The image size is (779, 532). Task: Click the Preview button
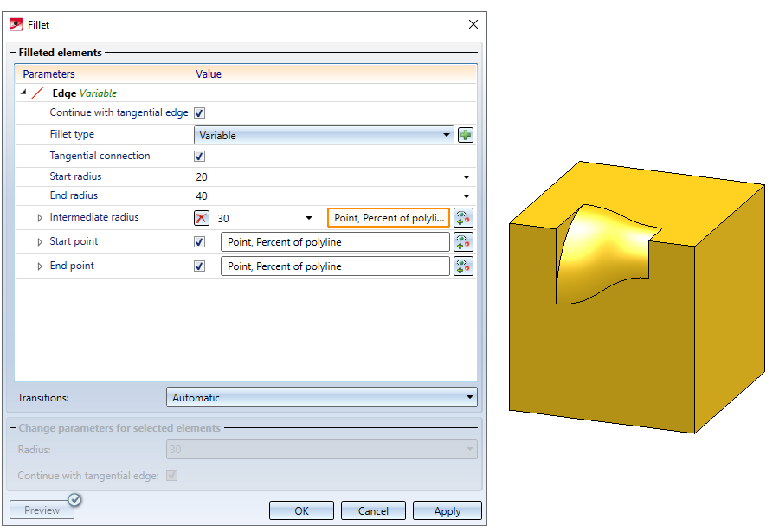[x=42, y=510]
